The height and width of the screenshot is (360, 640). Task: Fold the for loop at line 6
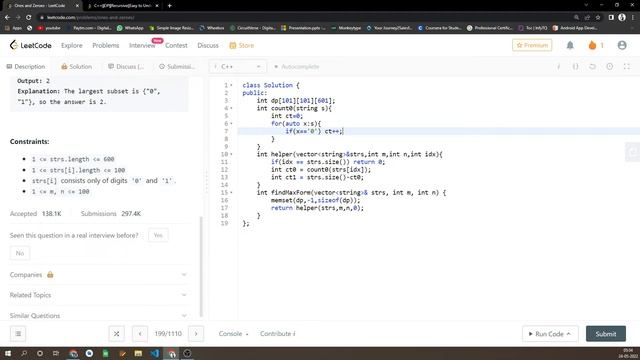[231, 124]
